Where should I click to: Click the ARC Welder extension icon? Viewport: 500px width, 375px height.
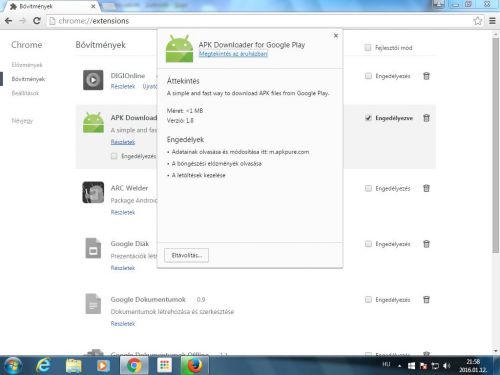pos(93,192)
